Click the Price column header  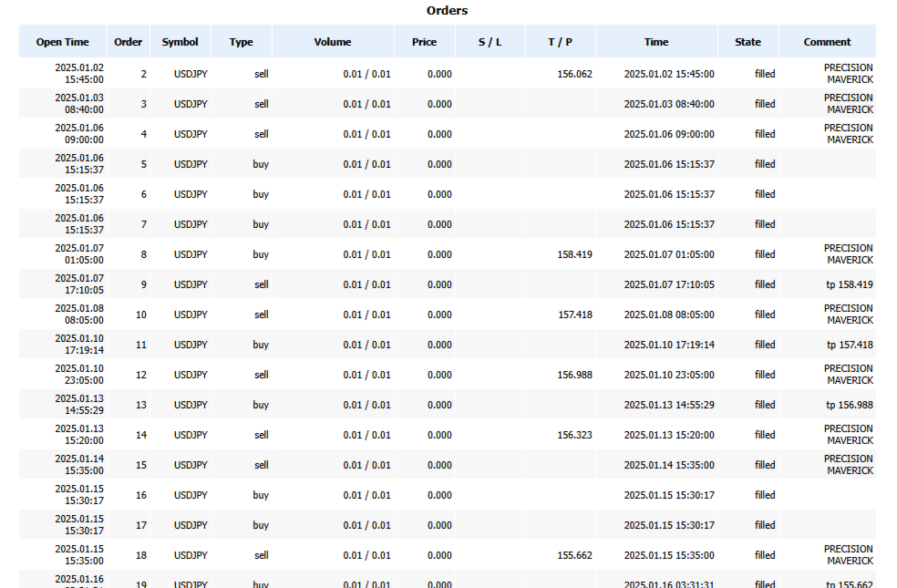(424, 42)
